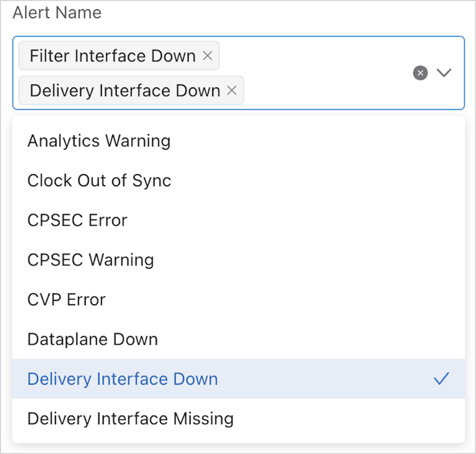Pick the CPSEC Error alert option
This screenshot has width=476, height=454.
click(x=77, y=220)
